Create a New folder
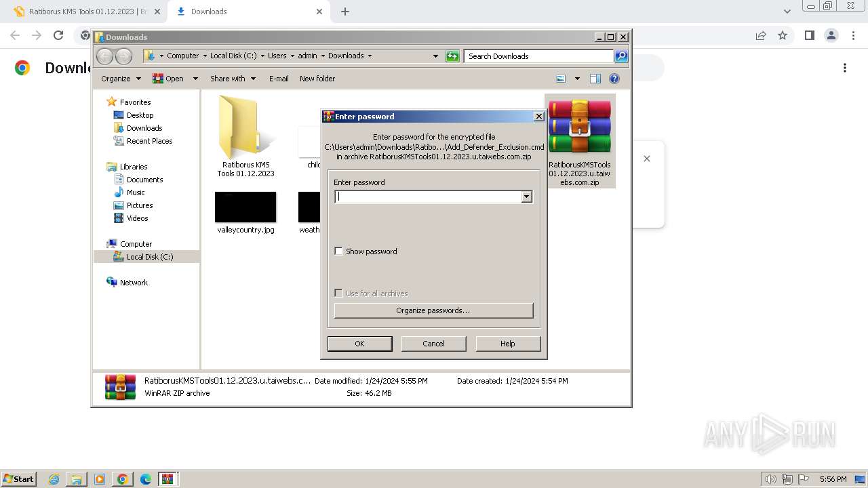868x488 pixels. pyautogui.click(x=317, y=79)
